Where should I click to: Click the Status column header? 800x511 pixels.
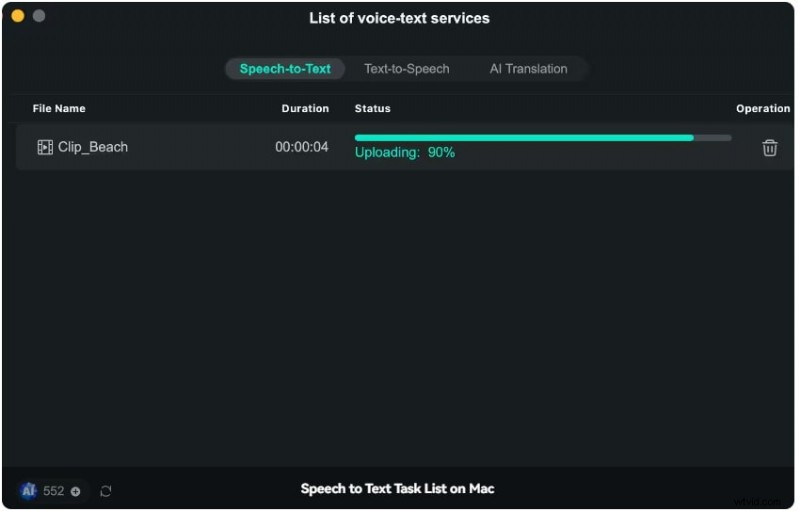pos(372,108)
